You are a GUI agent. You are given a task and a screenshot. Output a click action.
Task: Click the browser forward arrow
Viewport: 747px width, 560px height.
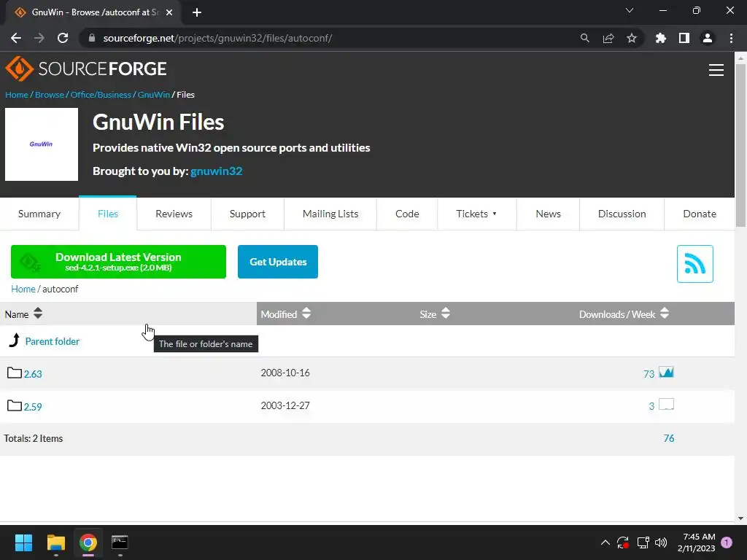[39, 38]
